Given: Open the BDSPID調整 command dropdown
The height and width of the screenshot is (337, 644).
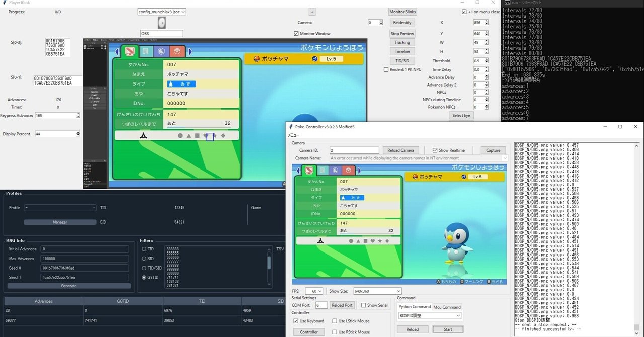Looking at the screenshot, I should click(429, 315).
